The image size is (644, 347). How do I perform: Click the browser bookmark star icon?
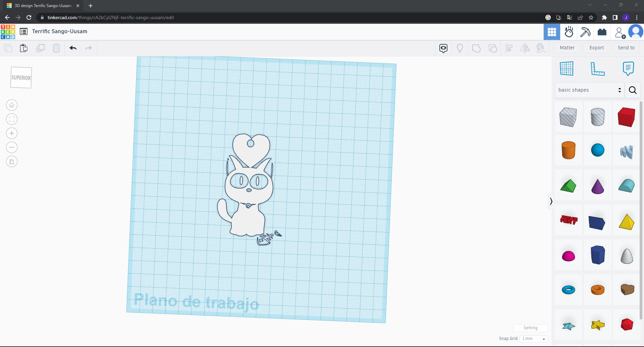coord(591,17)
